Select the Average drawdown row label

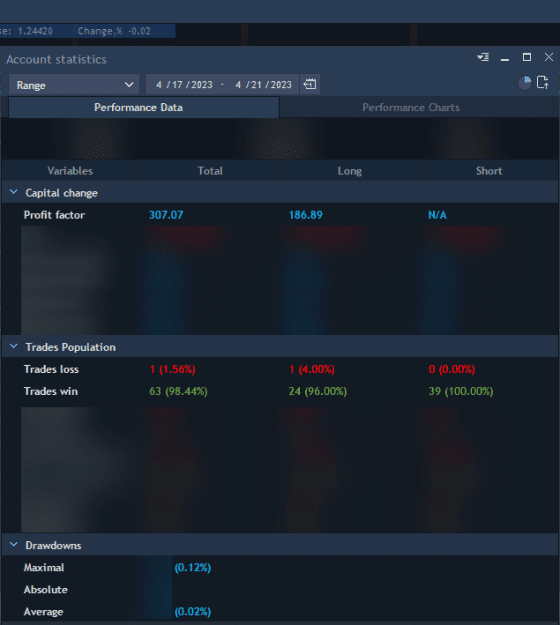tap(43, 612)
